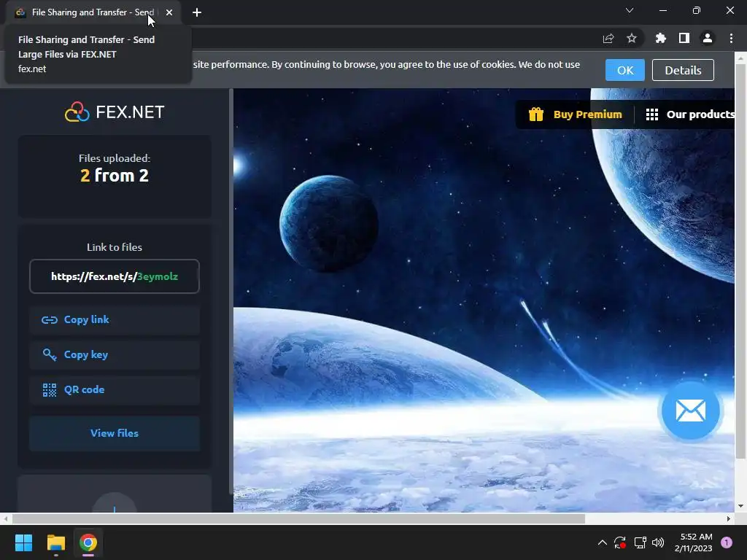
Task: Click the key icon beside Copy key
Action: point(50,355)
